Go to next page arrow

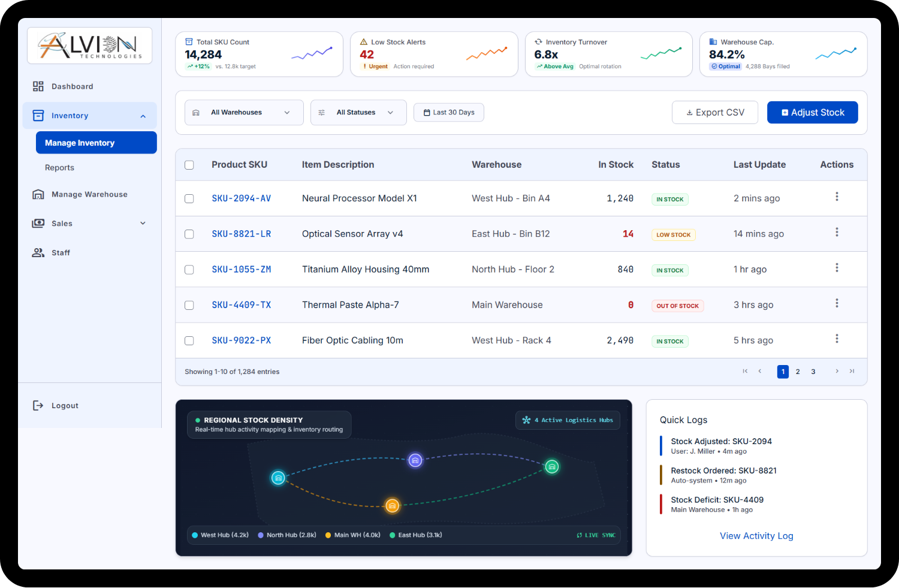pyautogui.click(x=837, y=372)
